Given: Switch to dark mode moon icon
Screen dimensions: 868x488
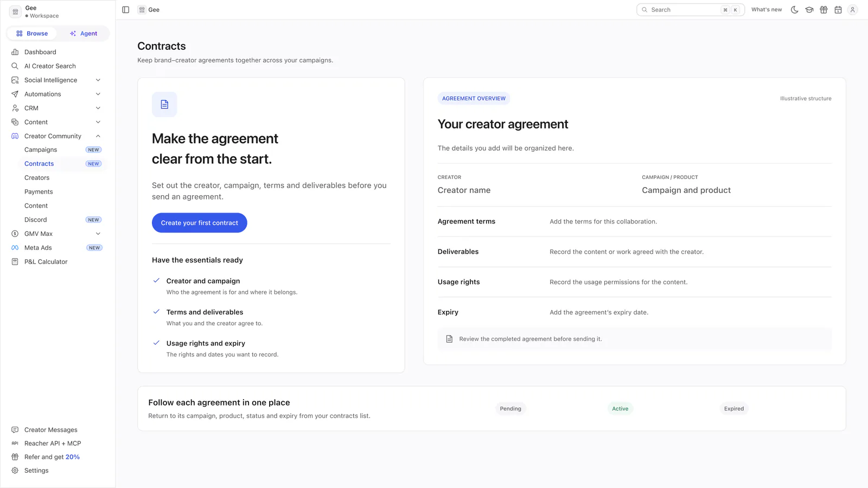Looking at the screenshot, I should (795, 10).
